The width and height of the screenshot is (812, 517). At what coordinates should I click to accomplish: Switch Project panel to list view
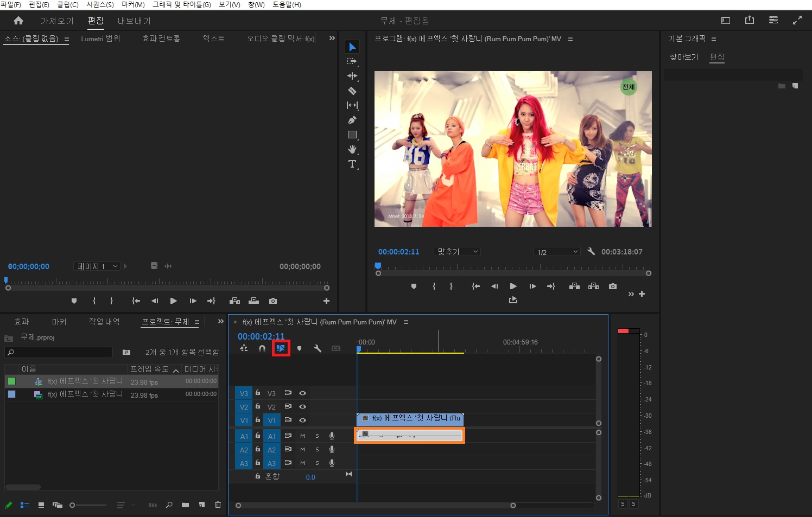tap(25, 505)
